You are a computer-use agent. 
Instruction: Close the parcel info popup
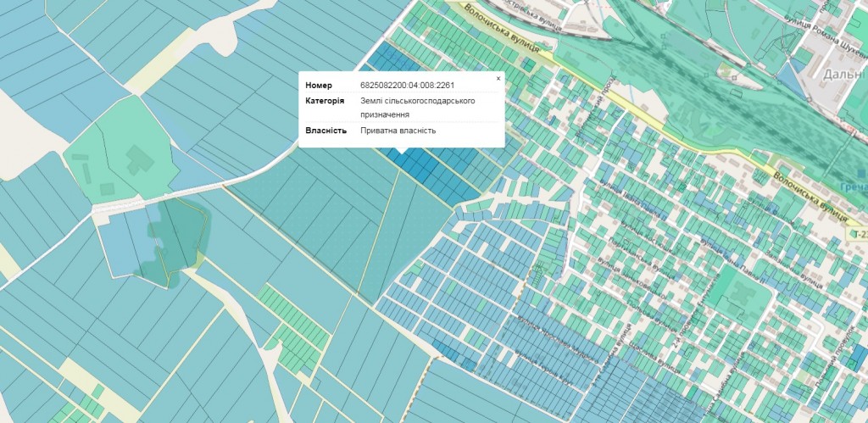click(x=498, y=78)
